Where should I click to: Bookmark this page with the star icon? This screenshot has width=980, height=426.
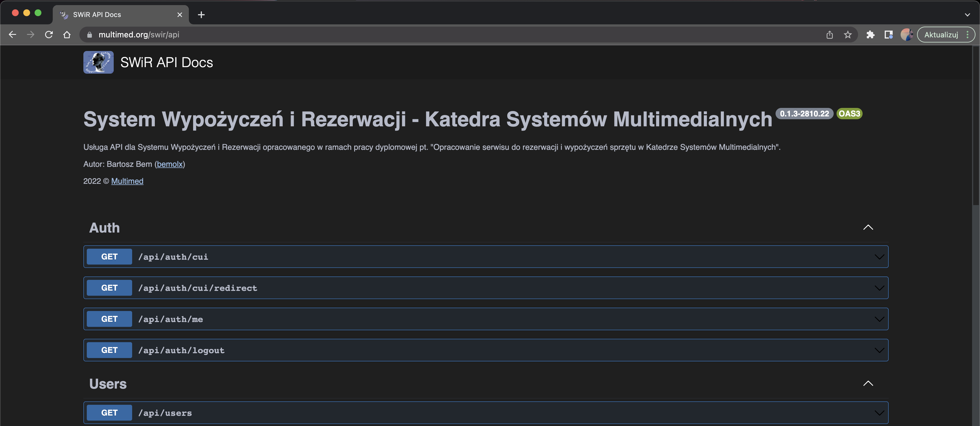coord(848,35)
